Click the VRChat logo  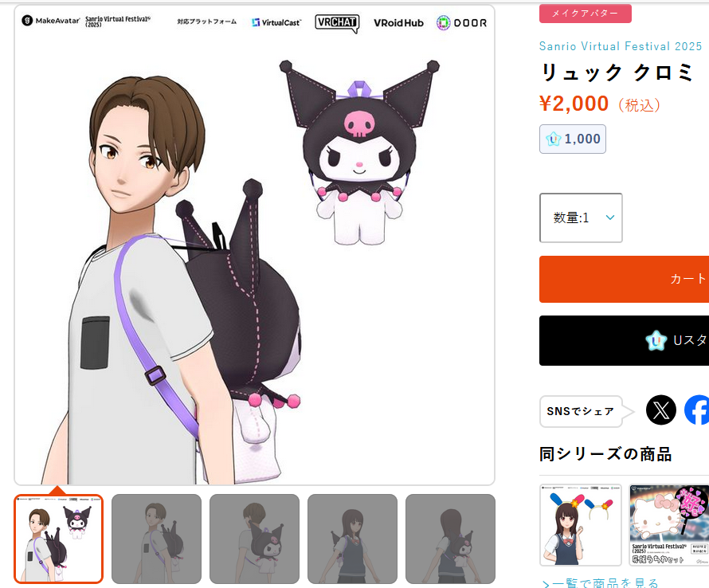click(337, 22)
